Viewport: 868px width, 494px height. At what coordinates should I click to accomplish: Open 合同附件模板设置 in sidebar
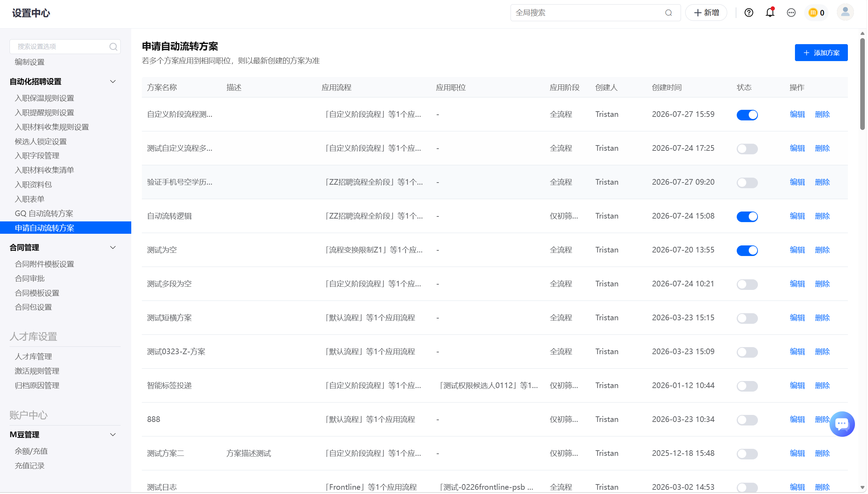(44, 264)
